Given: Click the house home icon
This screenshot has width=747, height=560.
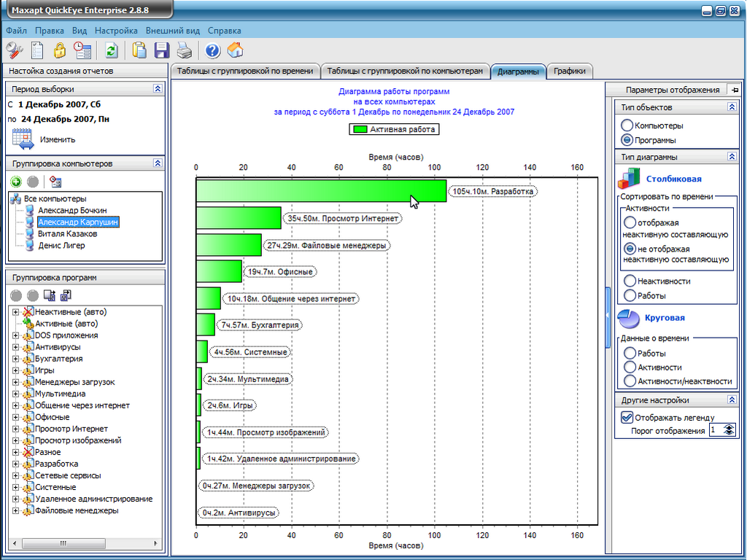Looking at the screenshot, I should tap(235, 50).
